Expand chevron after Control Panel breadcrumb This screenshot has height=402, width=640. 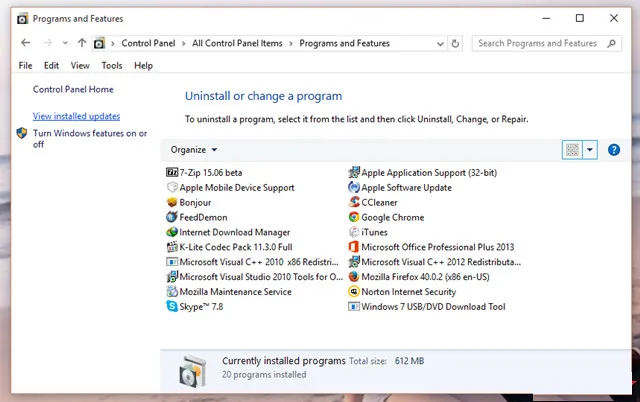click(x=184, y=43)
